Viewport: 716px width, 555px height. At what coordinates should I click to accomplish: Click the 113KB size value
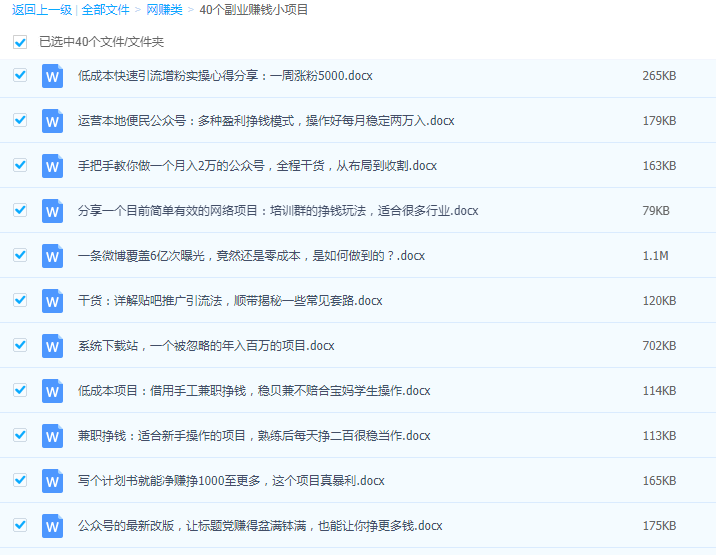pos(659,436)
